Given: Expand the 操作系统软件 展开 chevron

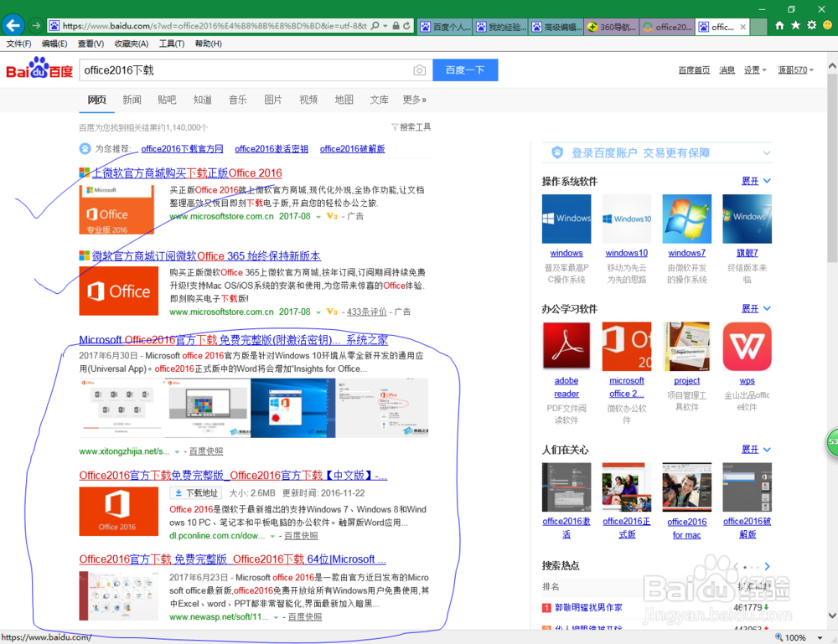Looking at the screenshot, I should pyautogui.click(x=767, y=181).
